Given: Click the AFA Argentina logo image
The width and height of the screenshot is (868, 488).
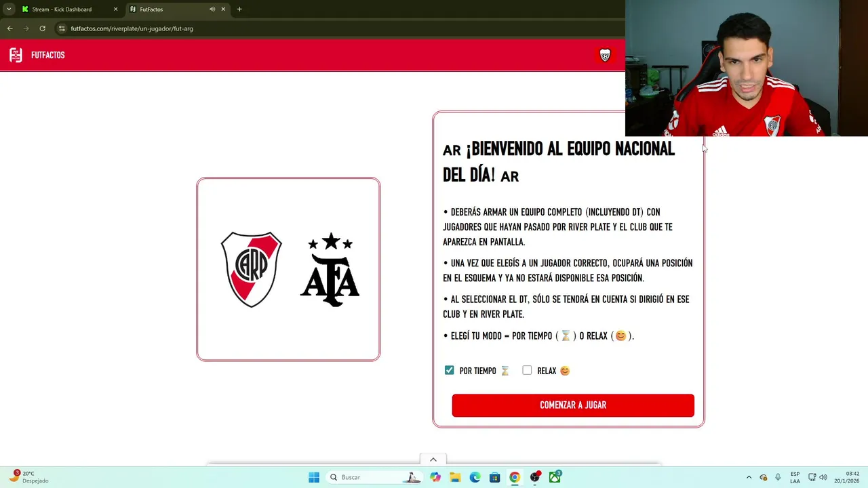Looking at the screenshot, I should (330, 269).
